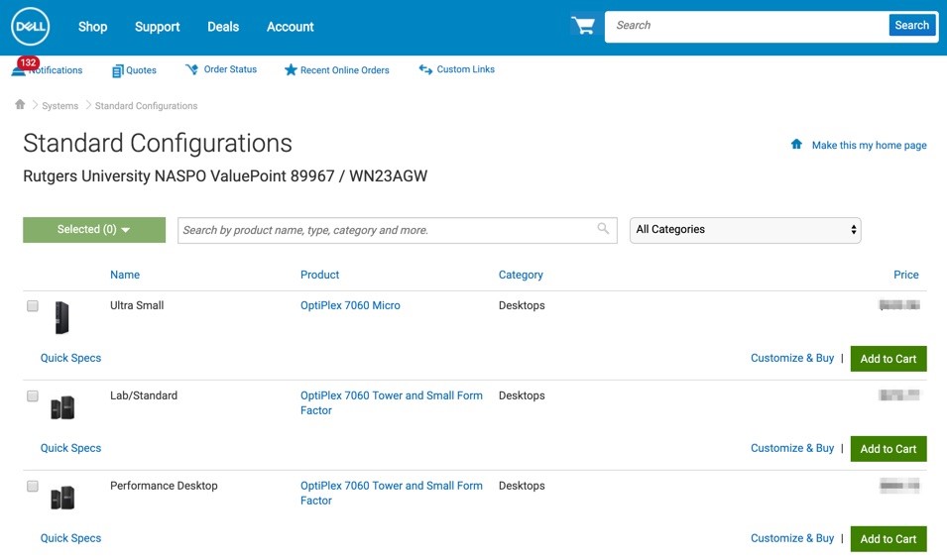The width and height of the screenshot is (947, 560).
Task: Open Recent Online Orders link
Action: pyautogui.click(x=345, y=70)
